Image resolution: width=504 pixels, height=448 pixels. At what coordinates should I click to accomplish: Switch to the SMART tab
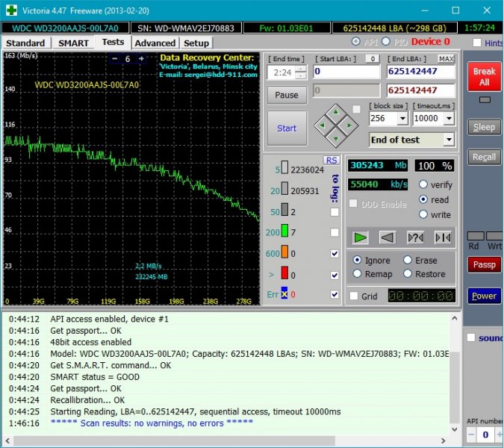(73, 43)
